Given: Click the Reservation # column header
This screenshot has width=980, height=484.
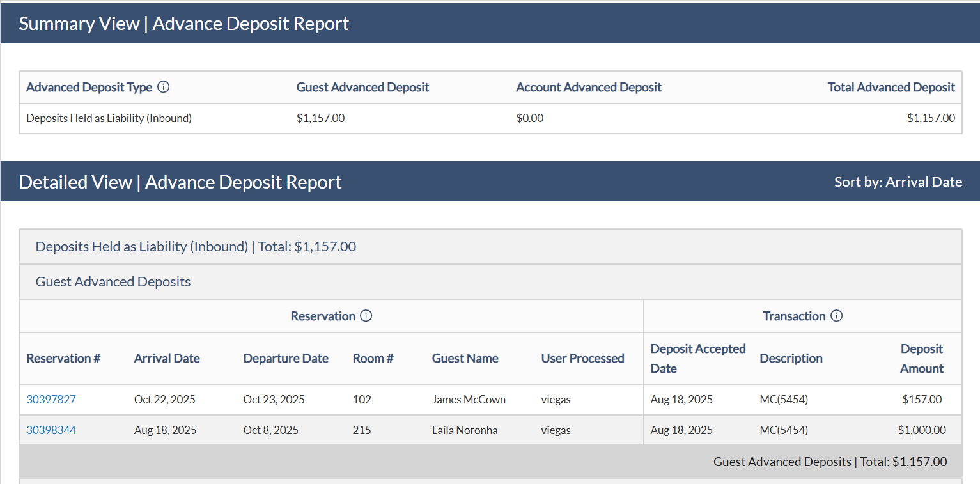Looking at the screenshot, I should 63,359.
